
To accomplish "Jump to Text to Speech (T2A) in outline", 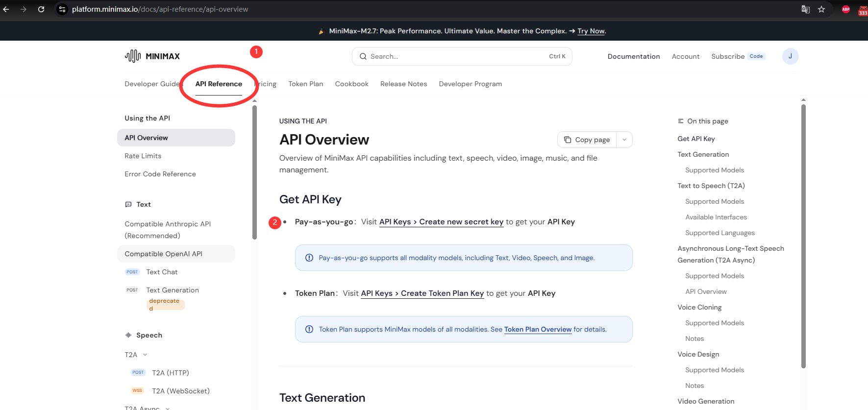I will point(711,186).
